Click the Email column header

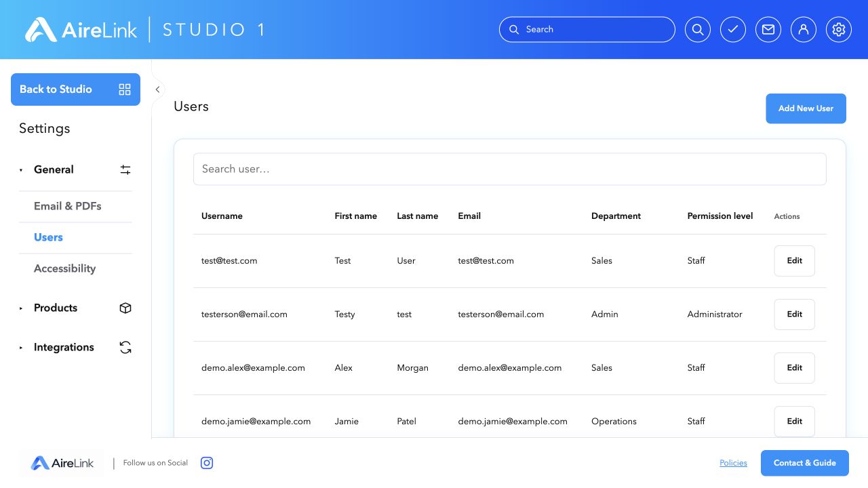coord(469,216)
